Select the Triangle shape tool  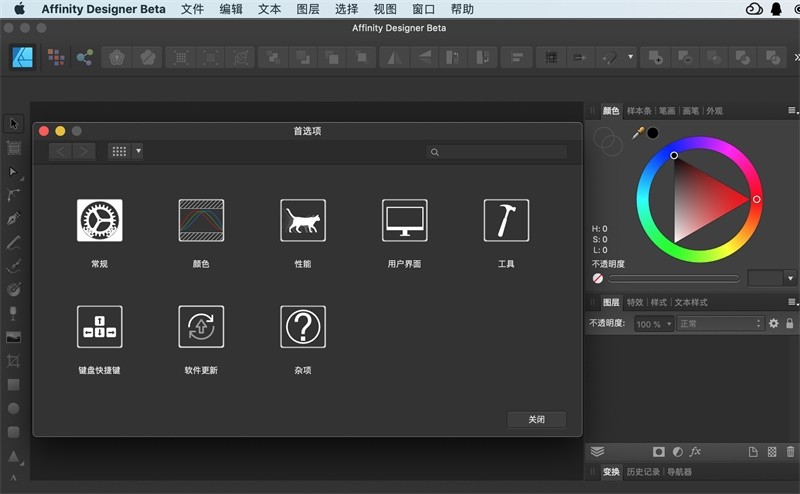pos(14,456)
